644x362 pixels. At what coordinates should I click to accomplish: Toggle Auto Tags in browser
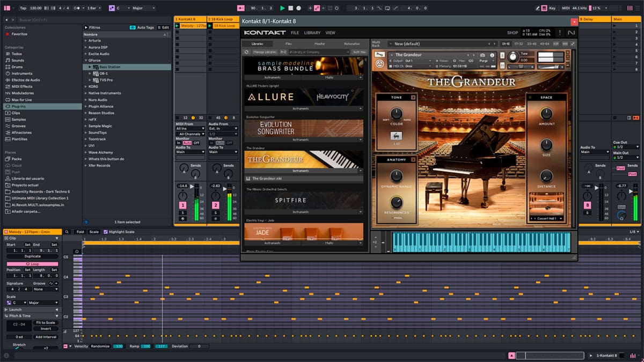[142, 27]
